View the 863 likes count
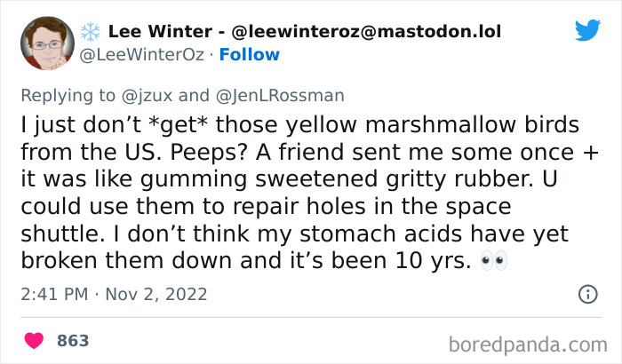The image size is (622, 364). (x=73, y=341)
